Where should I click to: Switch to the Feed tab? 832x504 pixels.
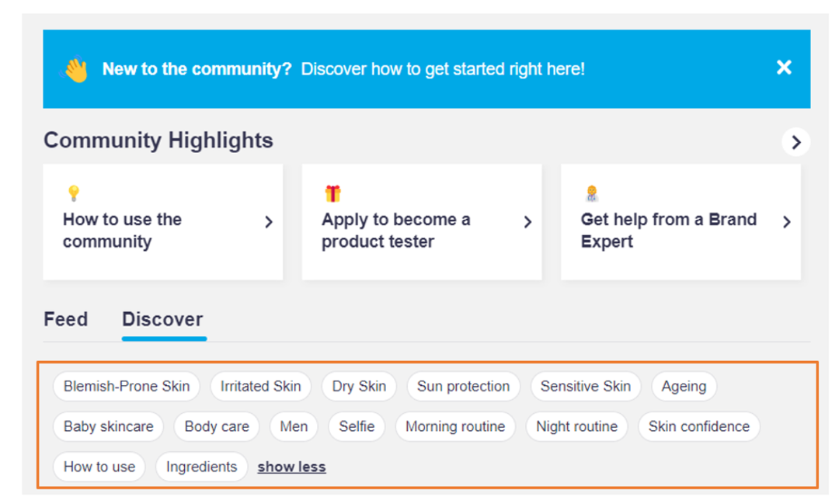click(65, 319)
